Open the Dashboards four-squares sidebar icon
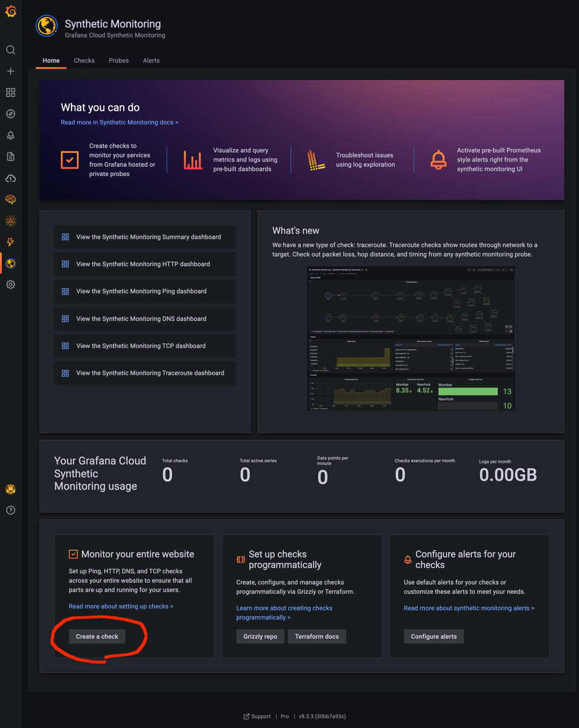This screenshot has width=579, height=728. pos(10,92)
